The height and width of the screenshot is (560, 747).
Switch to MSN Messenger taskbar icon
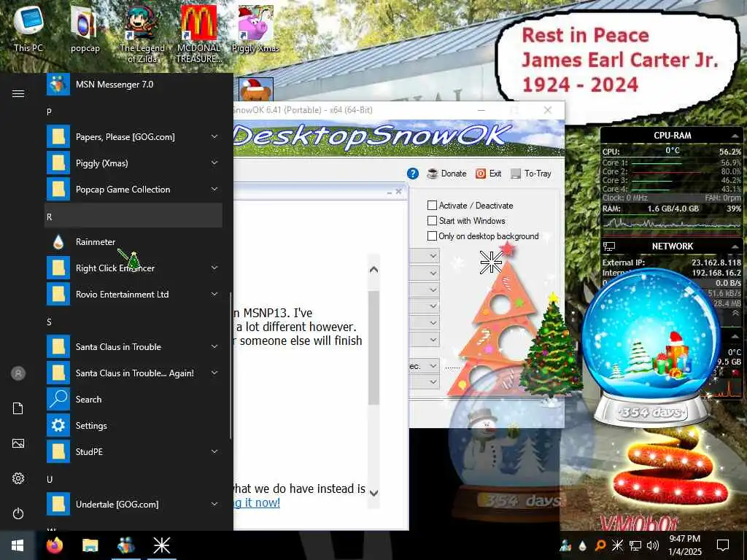[125, 545]
